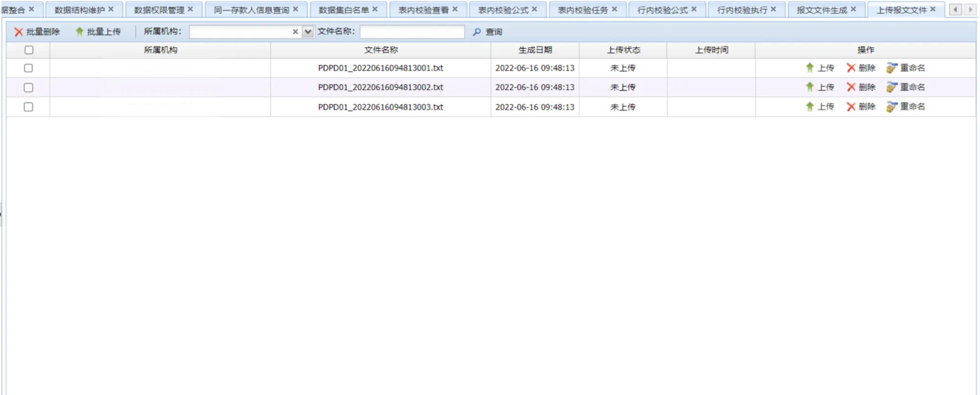
Task: Click the magnifier search (查询) icon
Action: [477, 32]
